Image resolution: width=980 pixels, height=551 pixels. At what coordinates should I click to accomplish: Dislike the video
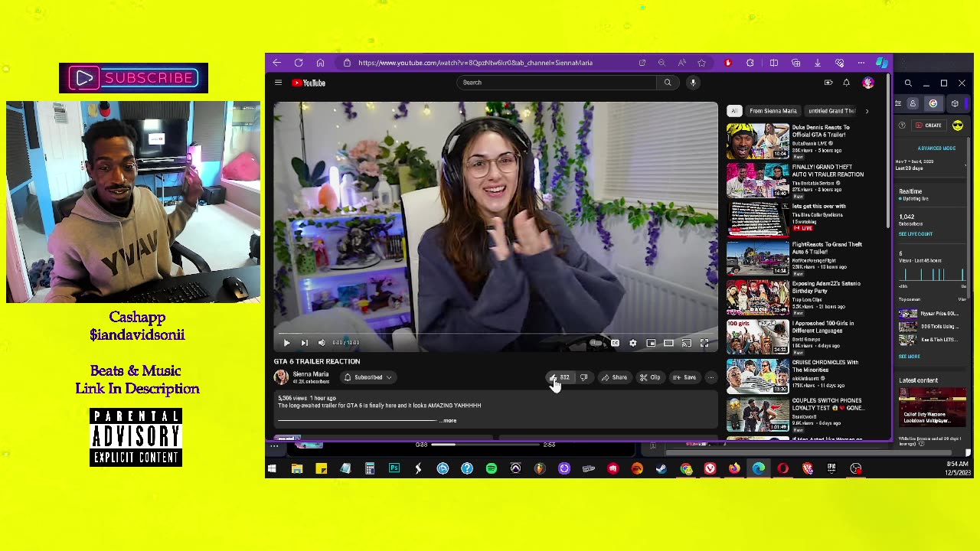coord(583,377)
